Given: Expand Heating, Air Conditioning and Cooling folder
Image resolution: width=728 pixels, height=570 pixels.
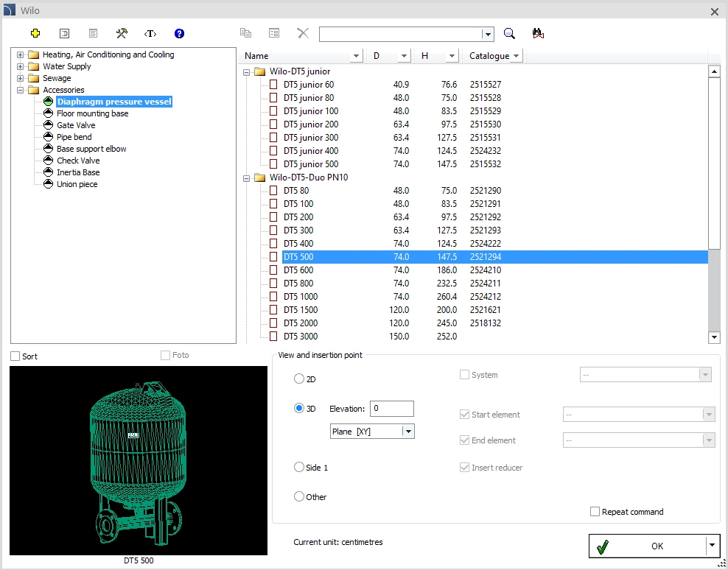Looking at the screenshot, I should click(x=20, y=54).
